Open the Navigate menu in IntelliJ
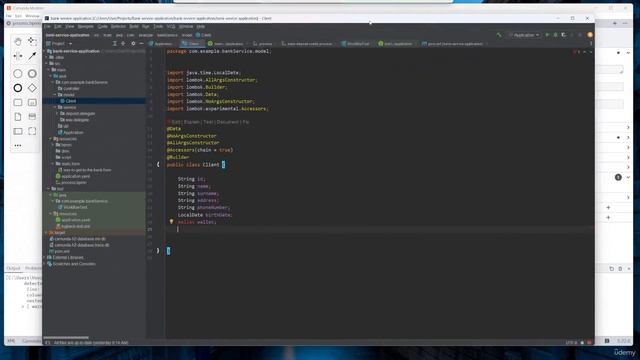Image resolution: width=640 pixels, height=360 pixels. click(x=86, y=27)
